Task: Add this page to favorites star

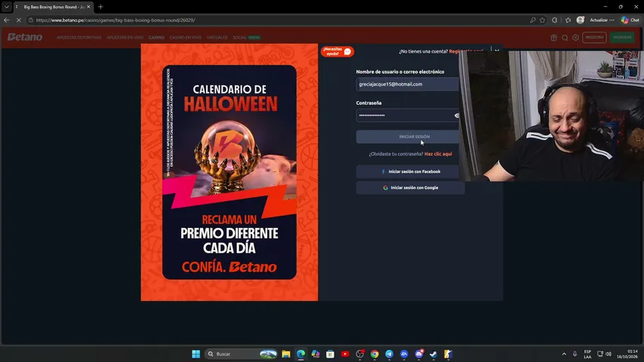Action: tap(543, 20)
